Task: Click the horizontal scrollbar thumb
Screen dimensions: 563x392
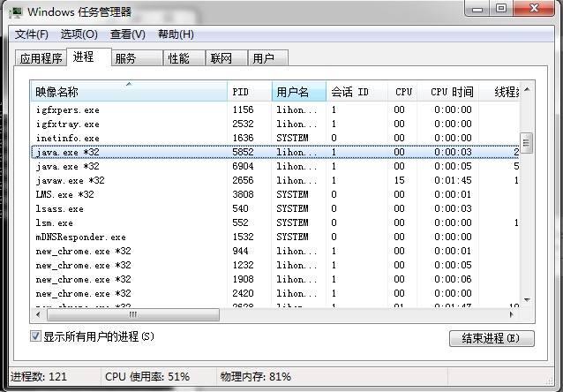Action: point(133,315)
